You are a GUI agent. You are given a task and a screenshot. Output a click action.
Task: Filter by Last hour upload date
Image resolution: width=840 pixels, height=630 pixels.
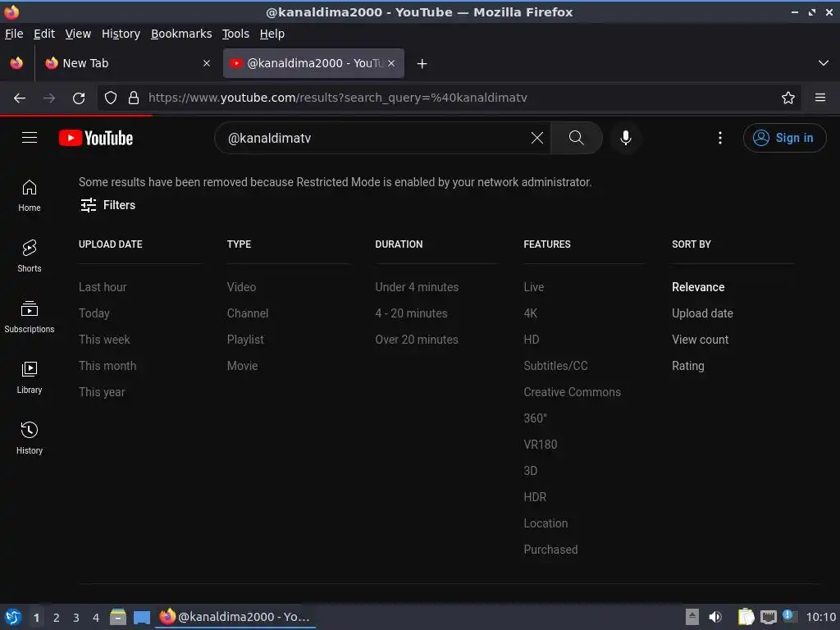(x=103, y=286)
